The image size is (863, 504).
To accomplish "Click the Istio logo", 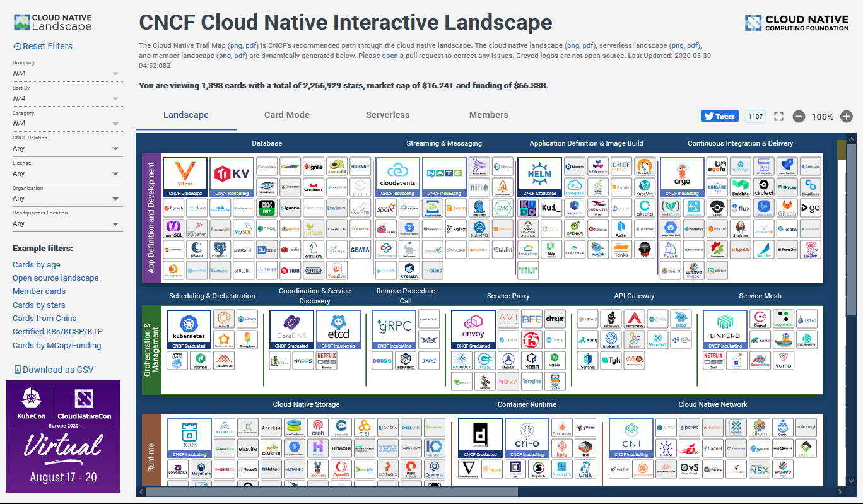I will coord(807,320).
